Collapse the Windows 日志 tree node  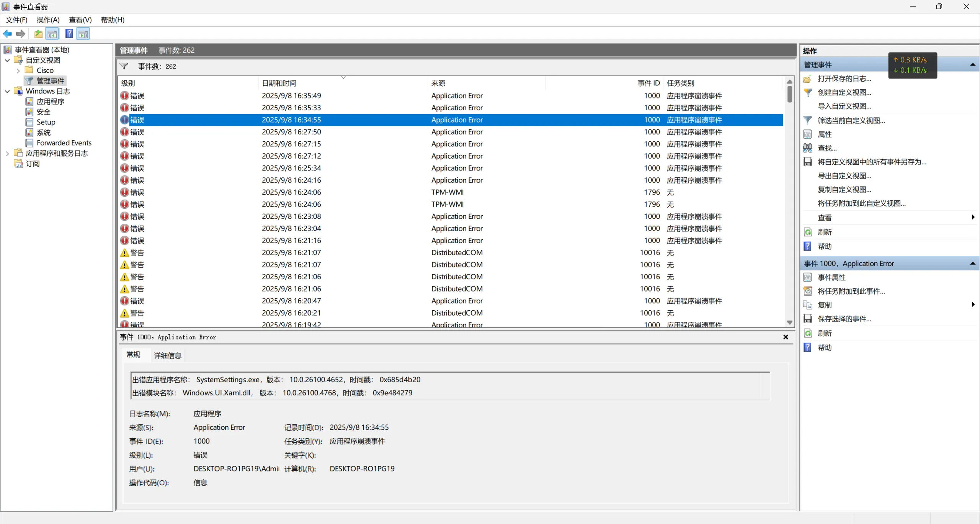[7, 91]
